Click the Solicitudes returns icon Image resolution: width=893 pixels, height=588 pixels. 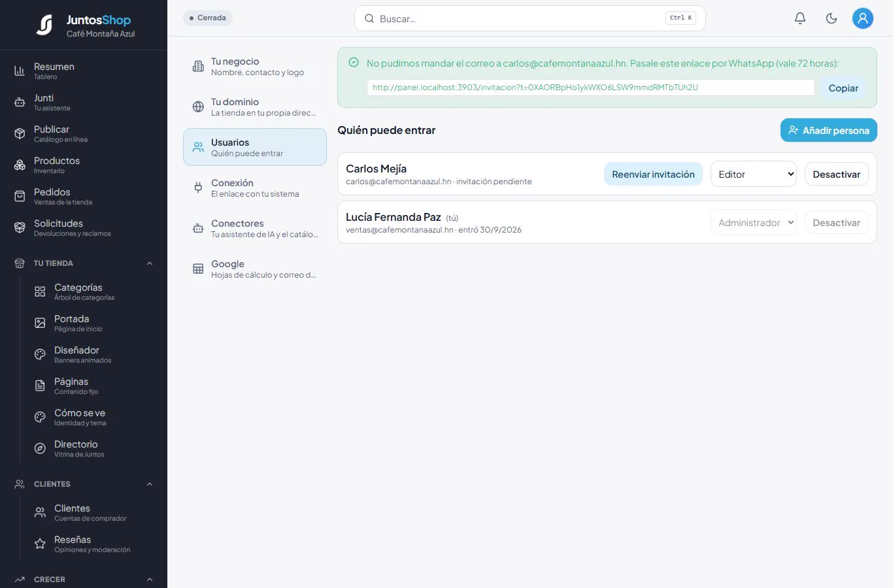20,227
